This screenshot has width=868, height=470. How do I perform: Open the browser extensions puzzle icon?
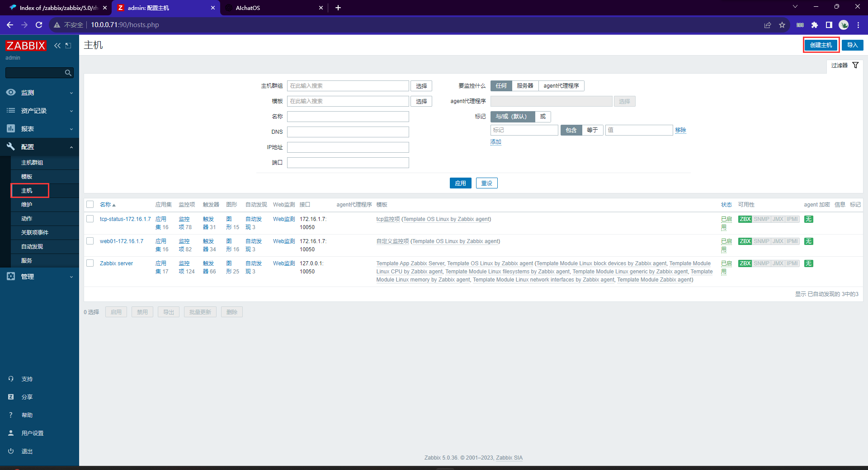(x=815, y=25)
